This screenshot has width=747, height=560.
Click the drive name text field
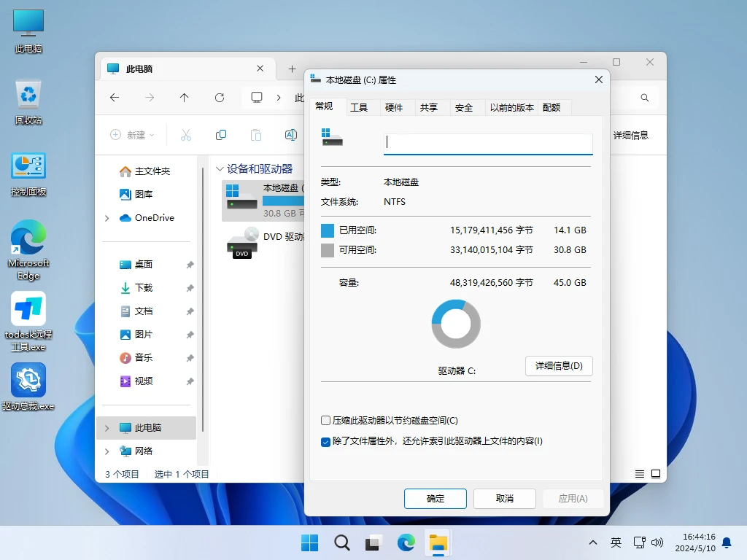point(488,143)
